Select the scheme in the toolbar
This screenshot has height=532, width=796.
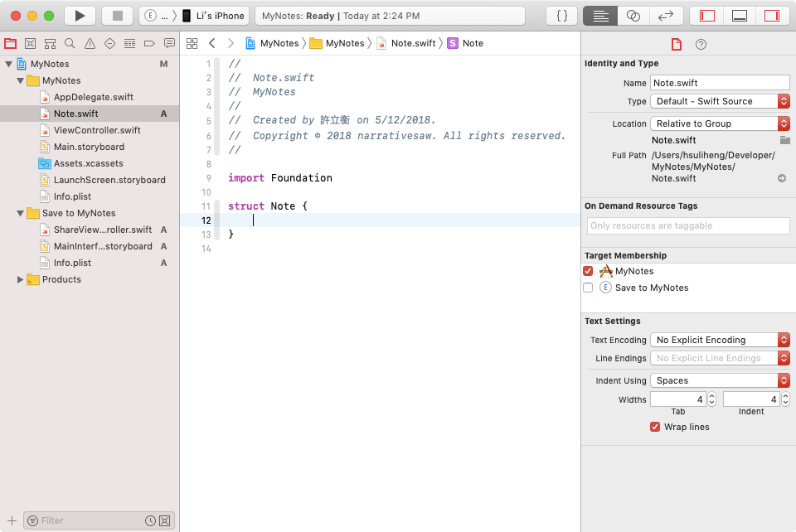(x=157, y=16)
